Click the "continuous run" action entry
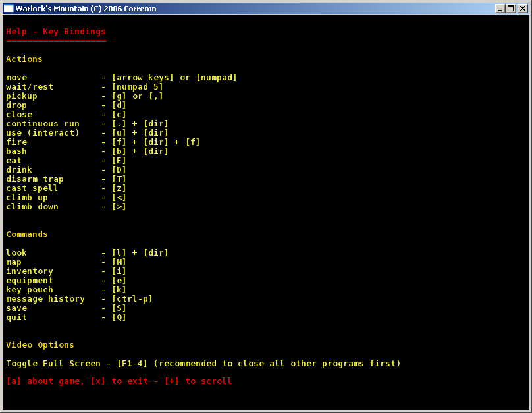 click(42, 124)
